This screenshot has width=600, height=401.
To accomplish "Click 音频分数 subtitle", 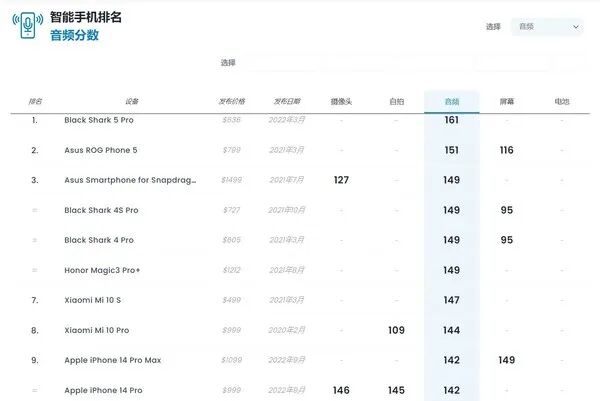I will (x=74, y=35).
